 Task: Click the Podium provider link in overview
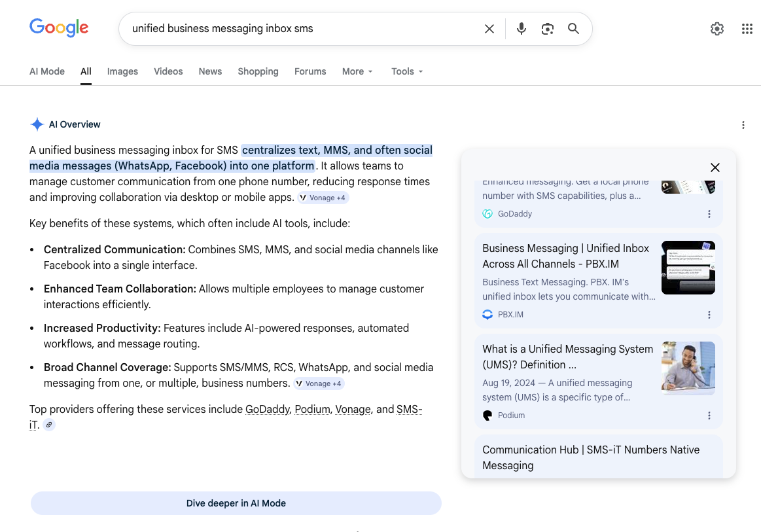[x=312, y=409]
